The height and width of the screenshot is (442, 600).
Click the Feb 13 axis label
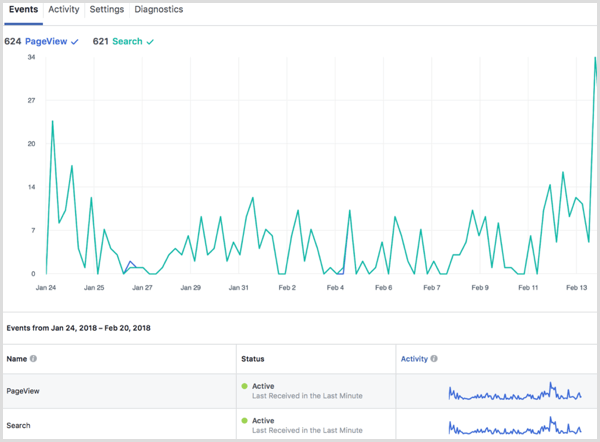point(576,287)
